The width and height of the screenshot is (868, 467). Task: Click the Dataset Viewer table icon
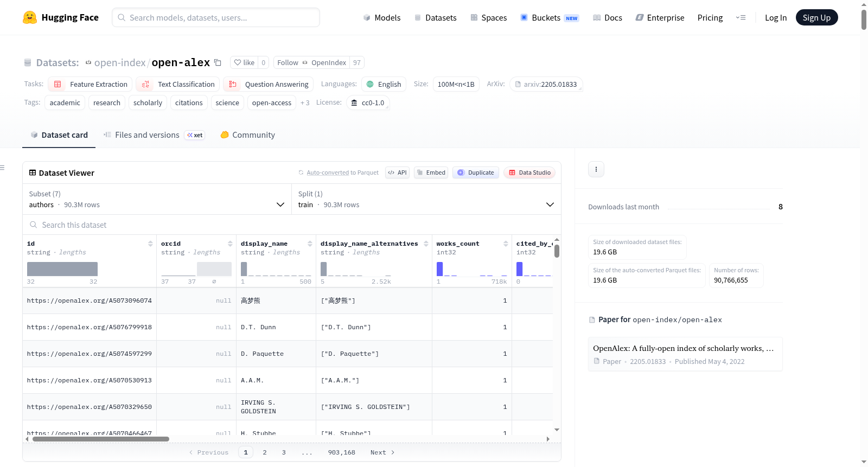point(33,172)
